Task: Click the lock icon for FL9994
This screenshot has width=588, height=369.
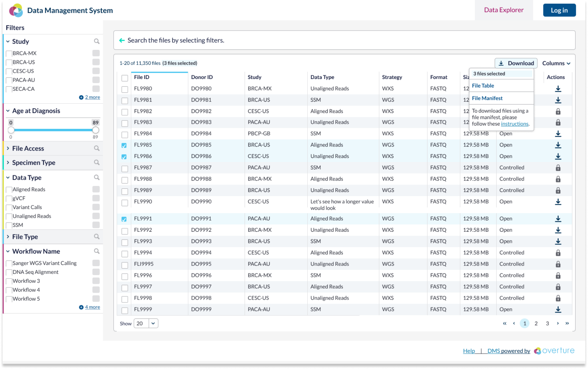Action: coord(558,253)
